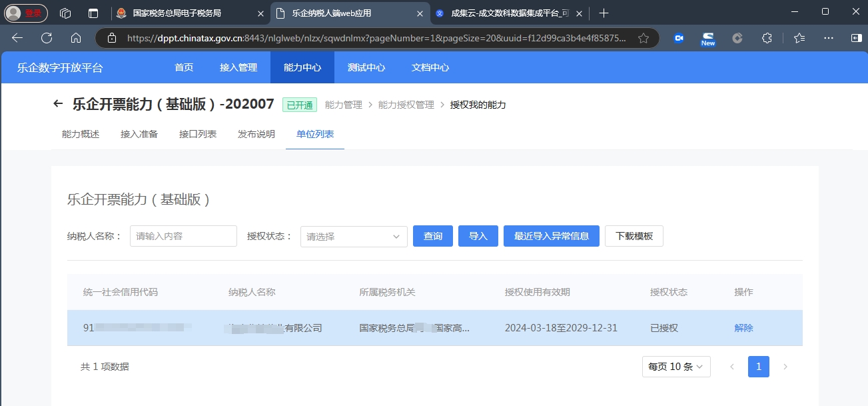Switch to the 接口列表 tab
Screen dimensions: 868x406
[198, 134]
